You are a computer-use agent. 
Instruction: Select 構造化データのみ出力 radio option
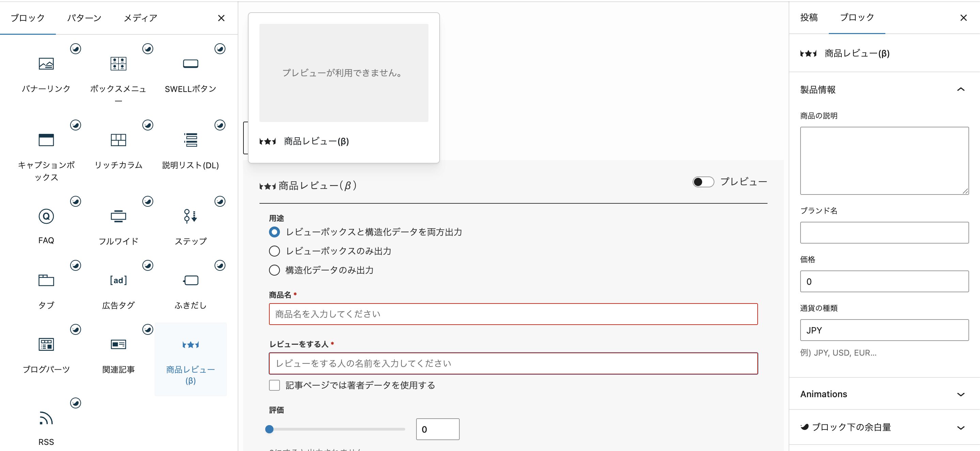(274, 270)
